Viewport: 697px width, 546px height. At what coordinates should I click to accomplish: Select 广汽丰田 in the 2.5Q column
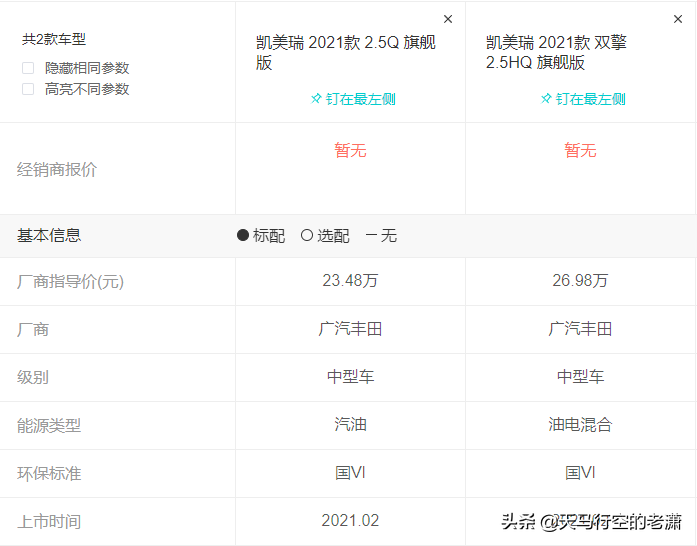(x=350, y=329)
